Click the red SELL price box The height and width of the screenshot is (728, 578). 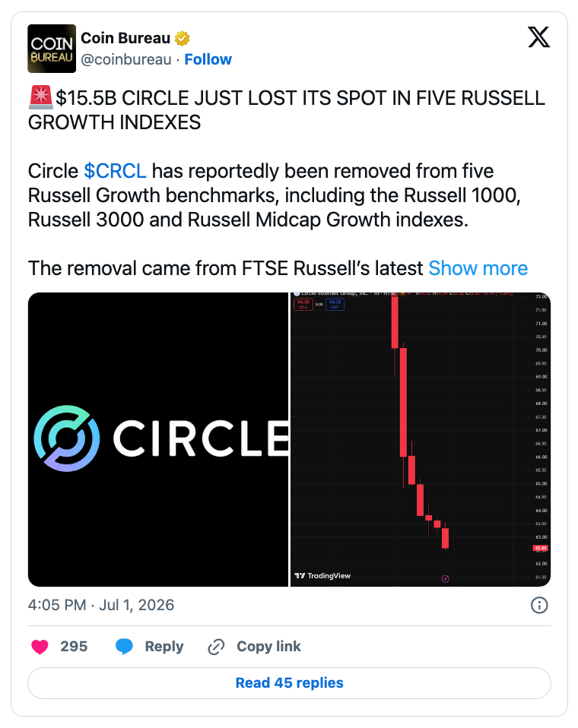[303, 304]
